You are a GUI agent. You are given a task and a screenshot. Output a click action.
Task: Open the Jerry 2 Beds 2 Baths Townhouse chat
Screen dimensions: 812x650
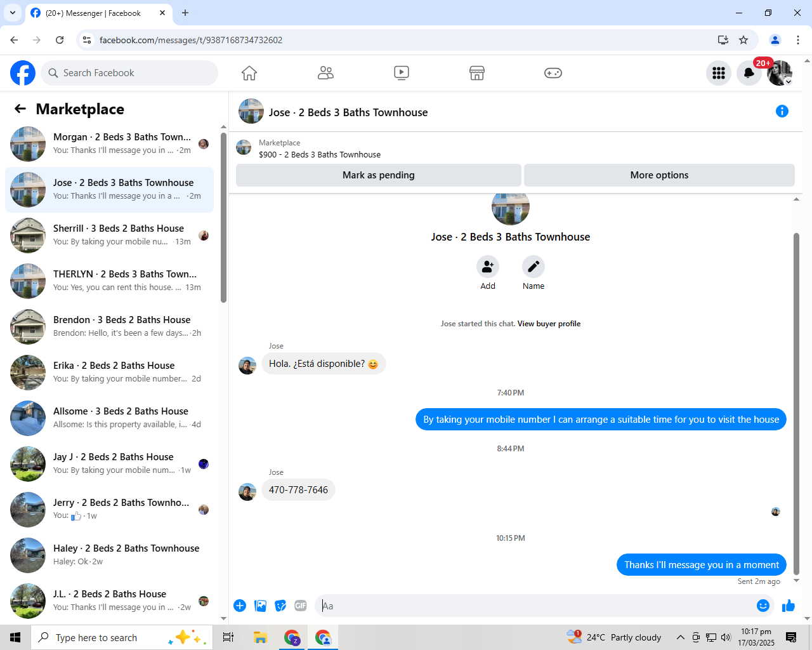[x=109, y=510]
